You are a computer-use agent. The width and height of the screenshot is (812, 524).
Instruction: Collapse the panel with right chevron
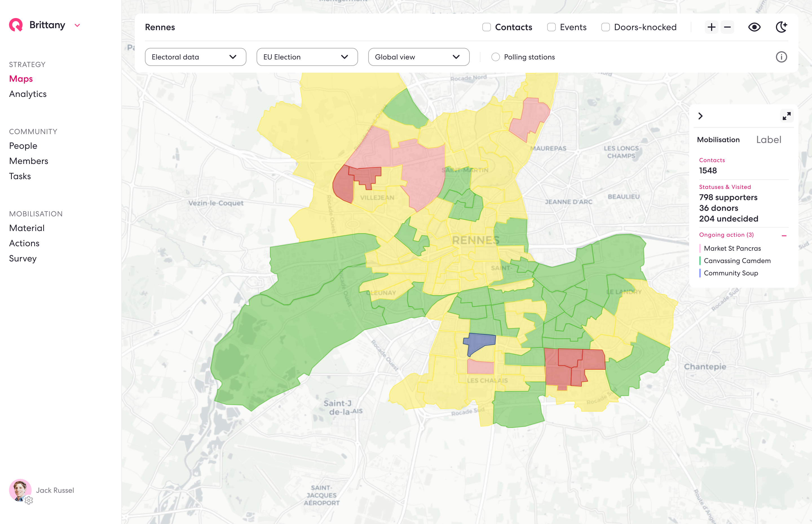(x=700, y=116)
